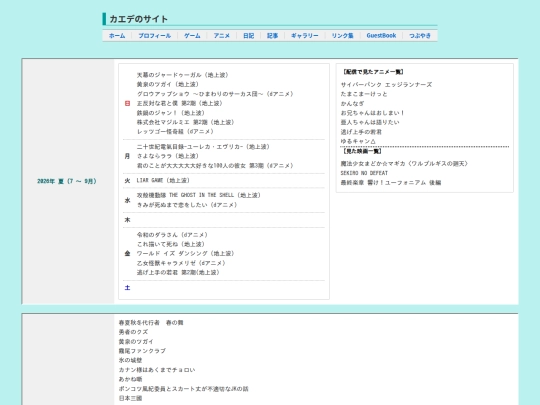Click the 【配信で見たアニメ一覧】 heading
This screenshot has height=405, width=540.
[x=373, y=72]
